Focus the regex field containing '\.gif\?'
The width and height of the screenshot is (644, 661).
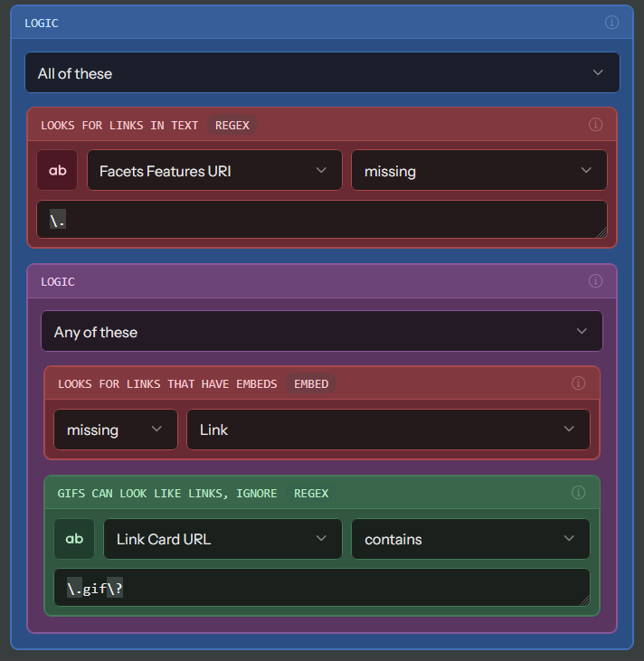point(321,588)
